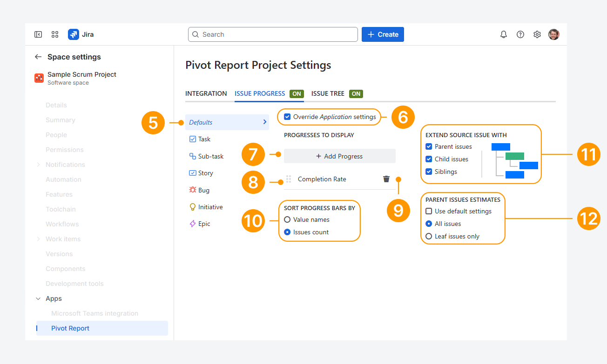607x364 pixels.
Task: Switch to the Issue Tree tab
Action: pos(328,93)
